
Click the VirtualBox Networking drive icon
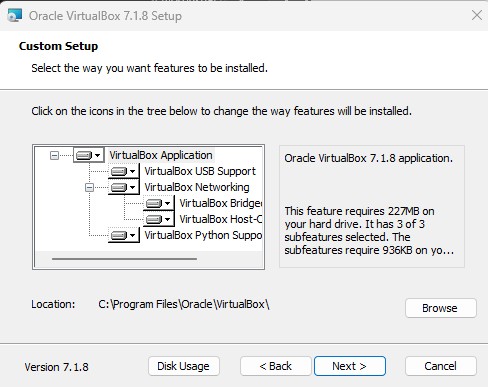coord(123,187)
